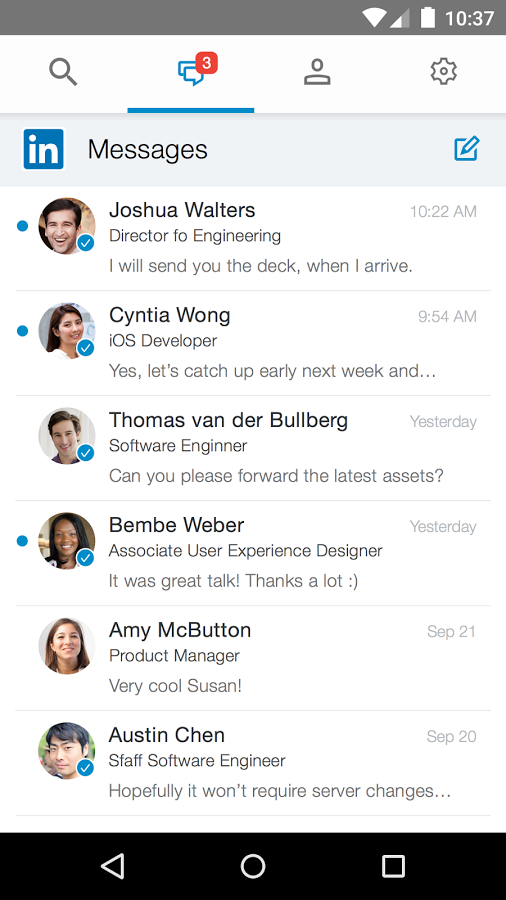This screenshot has width=506, height=900.
Task: Click the blue unread dot beside Bembe Weber
Action: tap(22, 541)
